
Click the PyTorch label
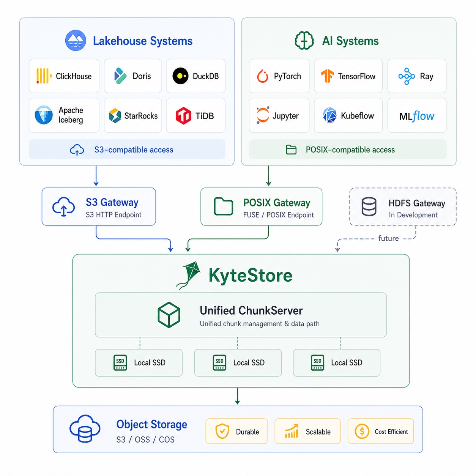tap(287, 76)
